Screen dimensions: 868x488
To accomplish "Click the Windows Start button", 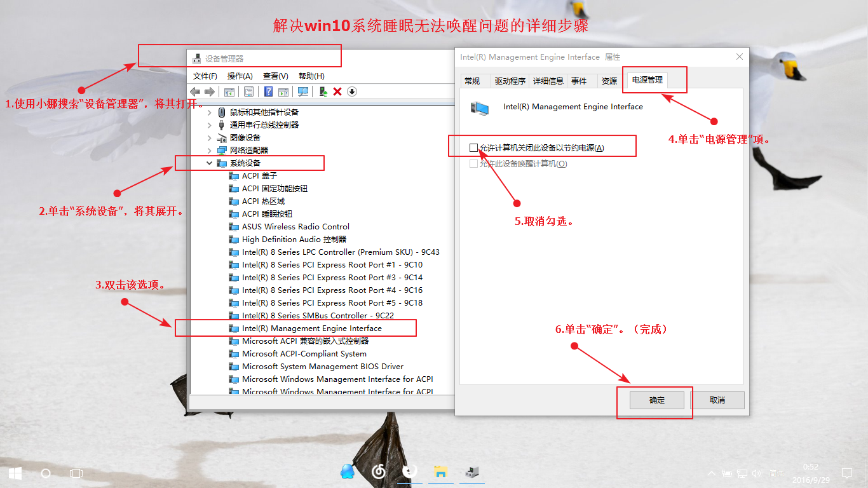I will point(15,473).
